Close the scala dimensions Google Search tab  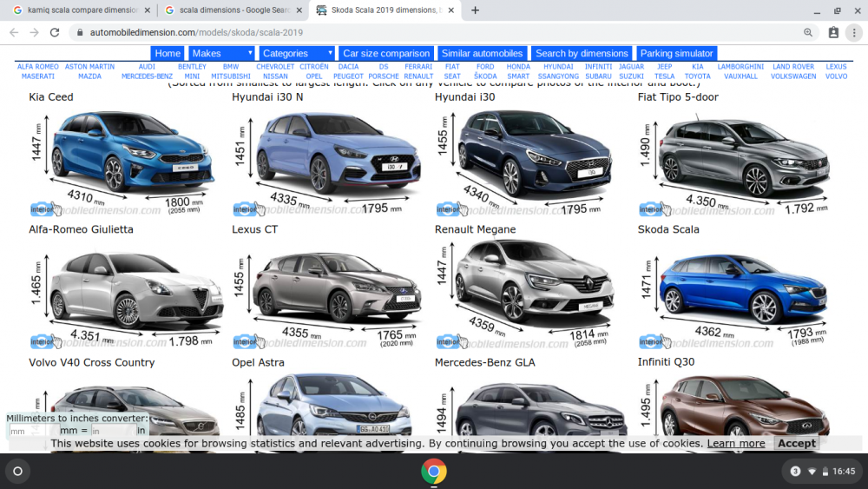299,10
